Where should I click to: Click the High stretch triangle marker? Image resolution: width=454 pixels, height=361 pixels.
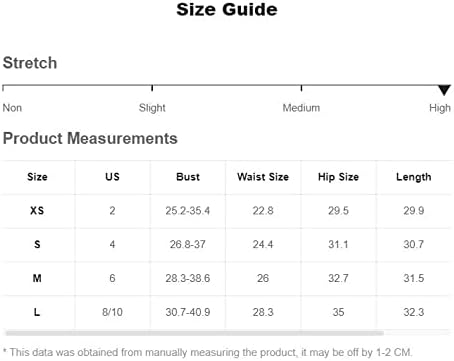[444, 90]
